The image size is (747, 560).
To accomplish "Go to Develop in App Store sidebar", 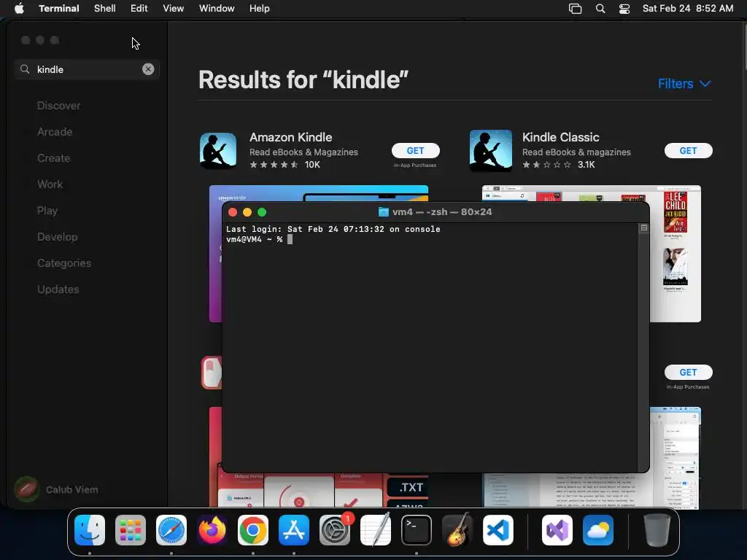I will [57, 237].
